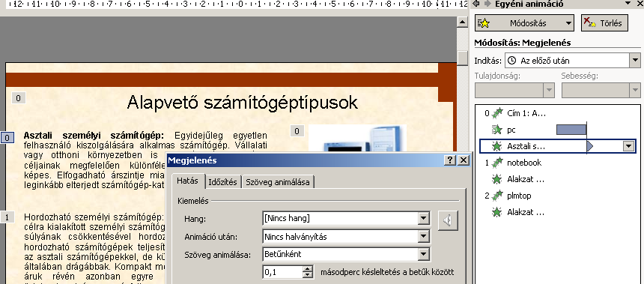Click animation tag 0 next to the title
Image resolution: width=644 pixels, height=284 pixels.
pyautogui.click(x=19, y=98)
